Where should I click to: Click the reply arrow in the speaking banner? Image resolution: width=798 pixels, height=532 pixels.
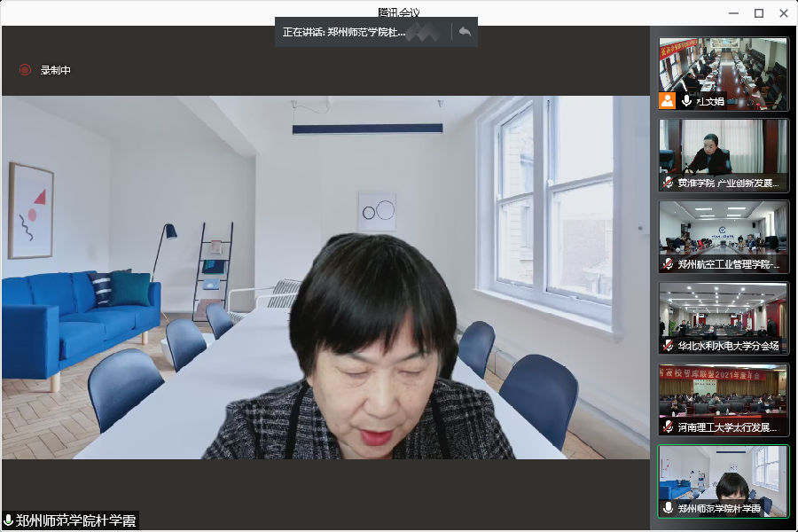464,32
